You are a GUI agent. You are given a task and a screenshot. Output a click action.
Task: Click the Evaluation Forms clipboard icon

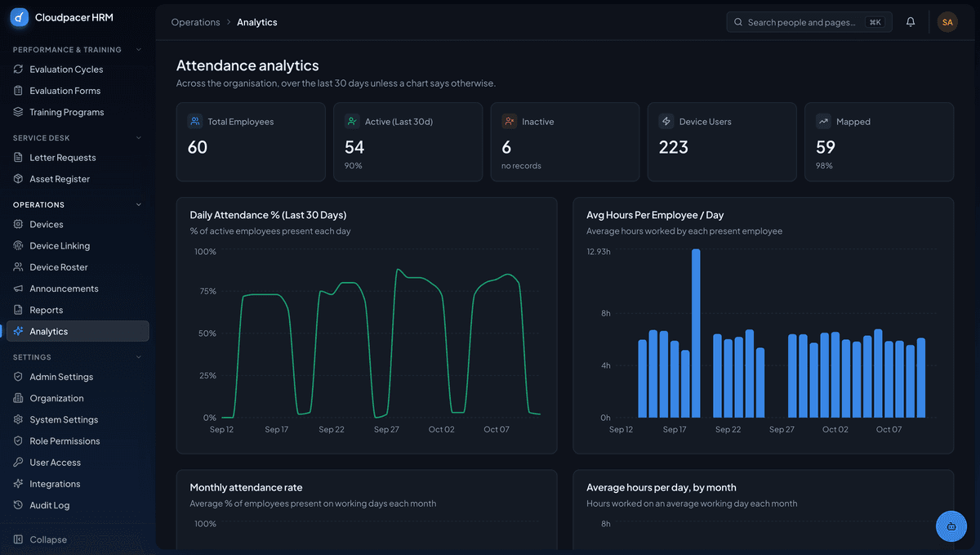tap(19, 91)
